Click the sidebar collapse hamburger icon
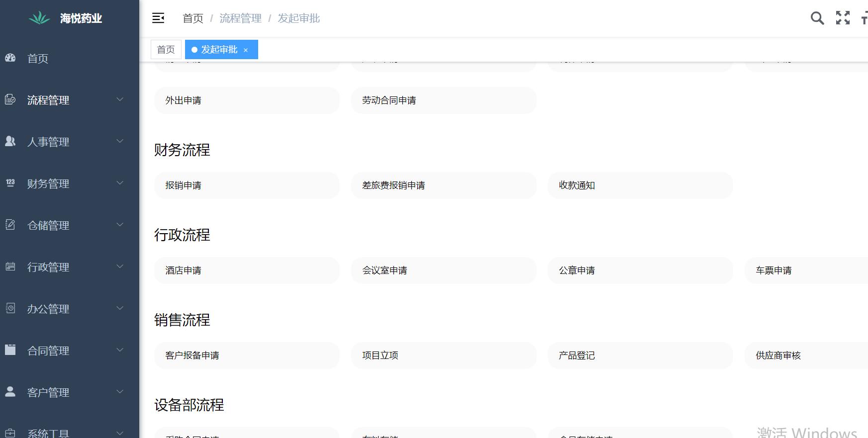The image size is (868, 438). point(158,18)
